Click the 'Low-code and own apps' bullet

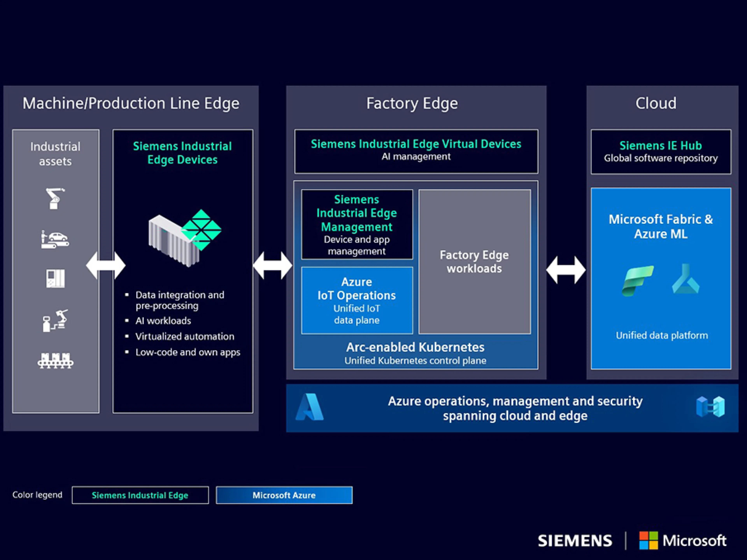(188, 352)
